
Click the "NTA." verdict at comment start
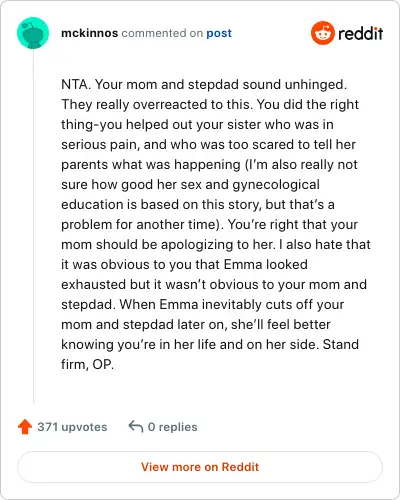pyautogui.click(x=76, y=84)
